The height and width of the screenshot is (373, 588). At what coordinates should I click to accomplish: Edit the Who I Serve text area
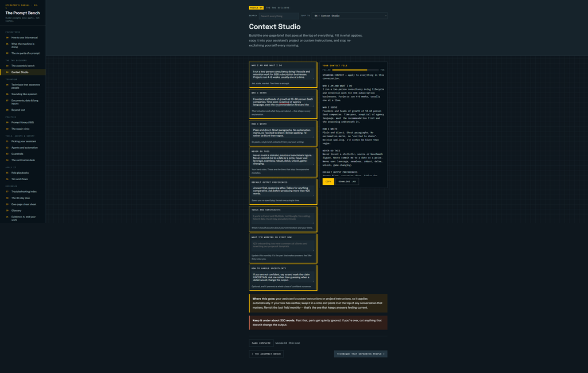(283, 102)
